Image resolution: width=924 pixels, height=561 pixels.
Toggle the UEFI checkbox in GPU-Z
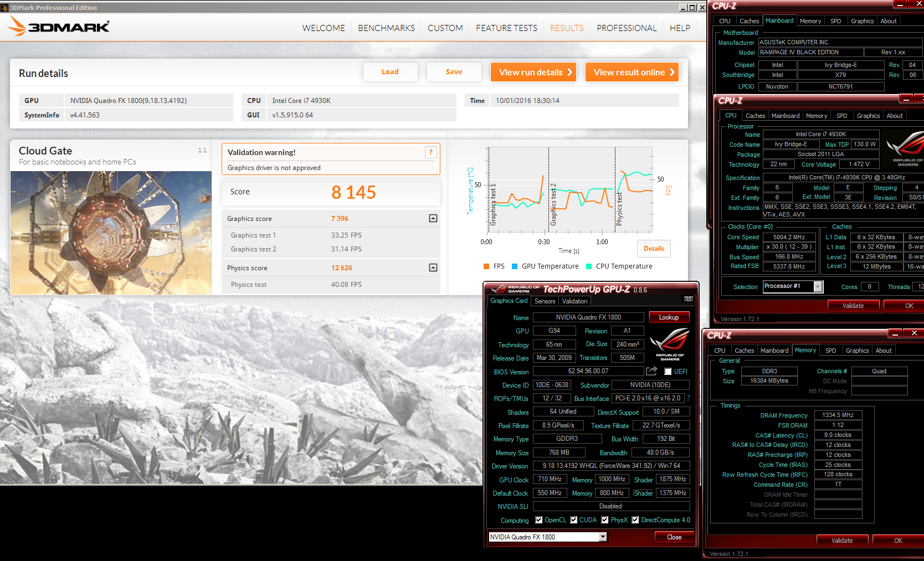coord(668,372)
